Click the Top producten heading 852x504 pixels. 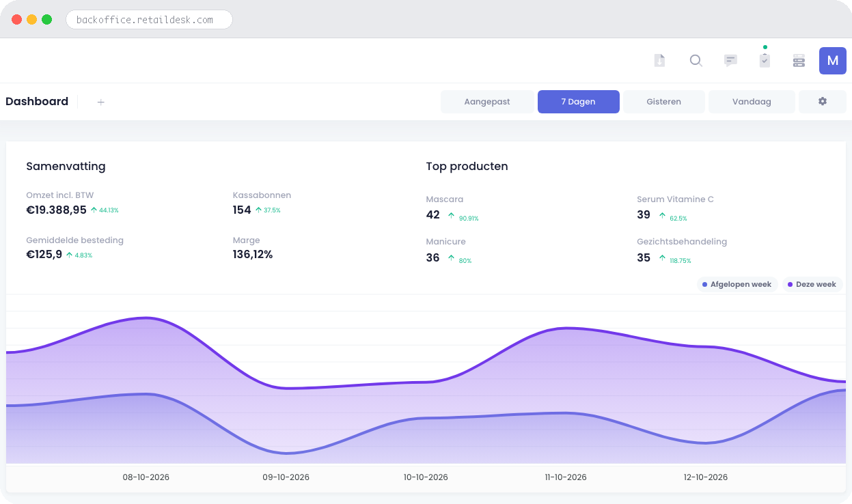click(x=467, y=167)
